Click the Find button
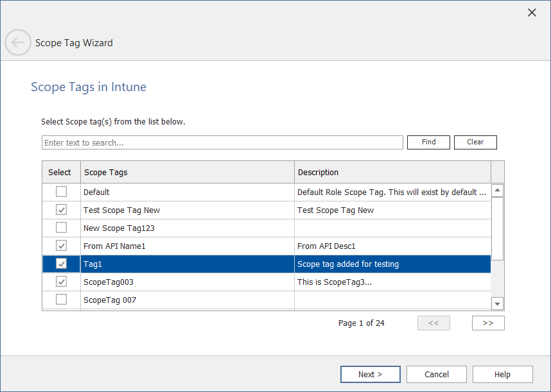Viewport: 551px width, 392px height. coord(428,142)
